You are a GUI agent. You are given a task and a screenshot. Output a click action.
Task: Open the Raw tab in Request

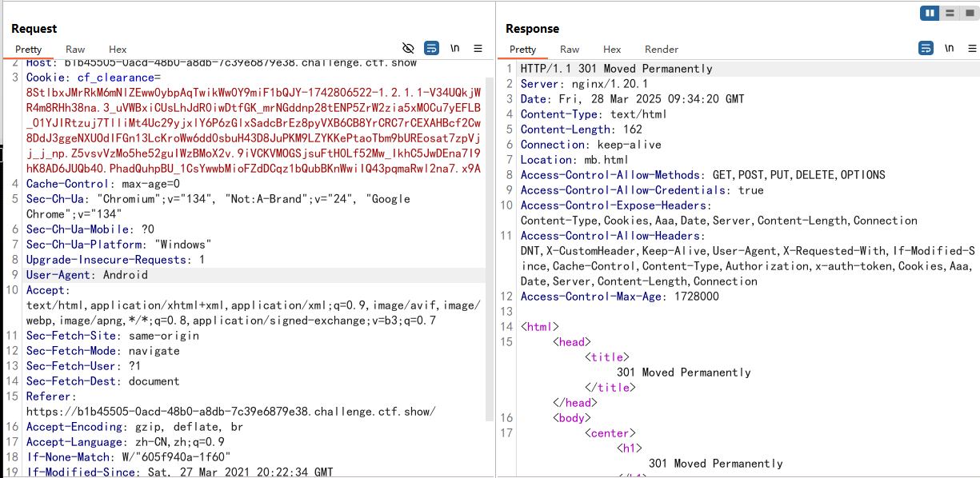75,50
